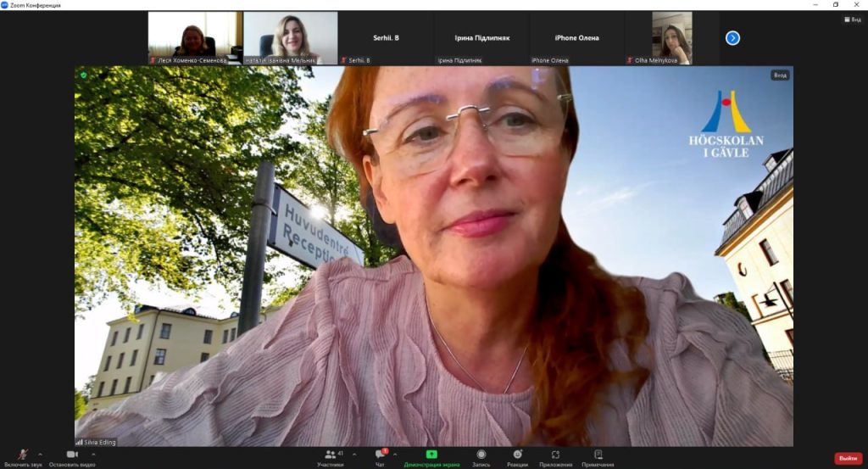The image size is (868, 469).
Task: Expand the chat options caret
Action: [395, 454]
